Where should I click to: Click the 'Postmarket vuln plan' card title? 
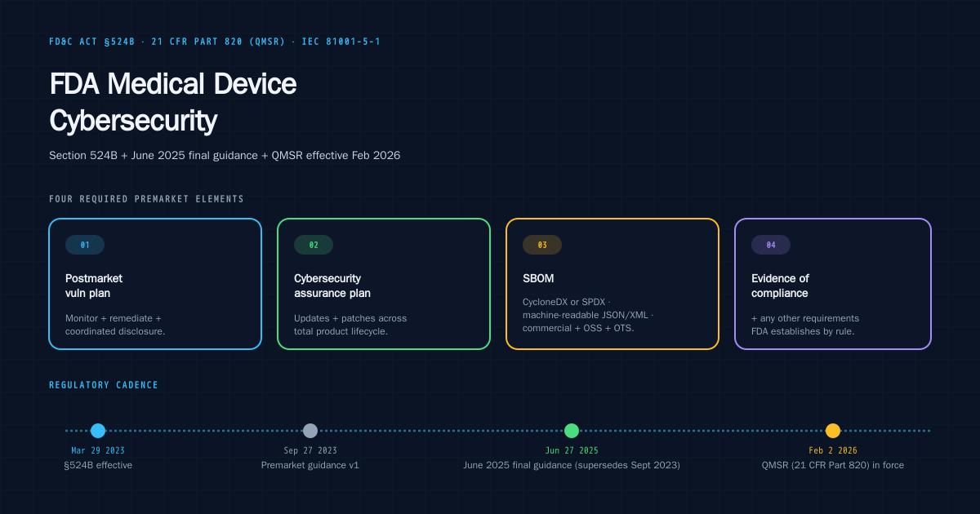(x=94, y=286)
